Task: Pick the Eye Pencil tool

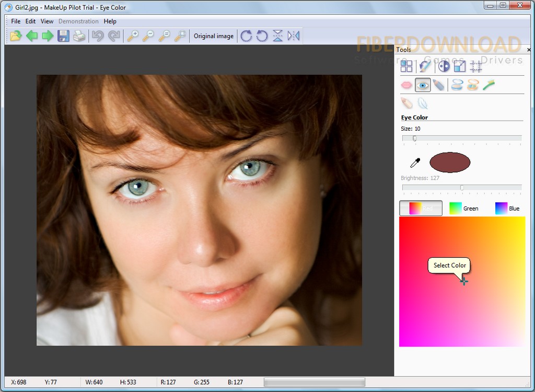Action: coord(439,85)
